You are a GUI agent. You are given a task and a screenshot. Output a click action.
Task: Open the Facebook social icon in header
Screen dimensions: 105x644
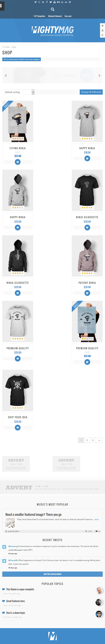(x=47, y=2)
